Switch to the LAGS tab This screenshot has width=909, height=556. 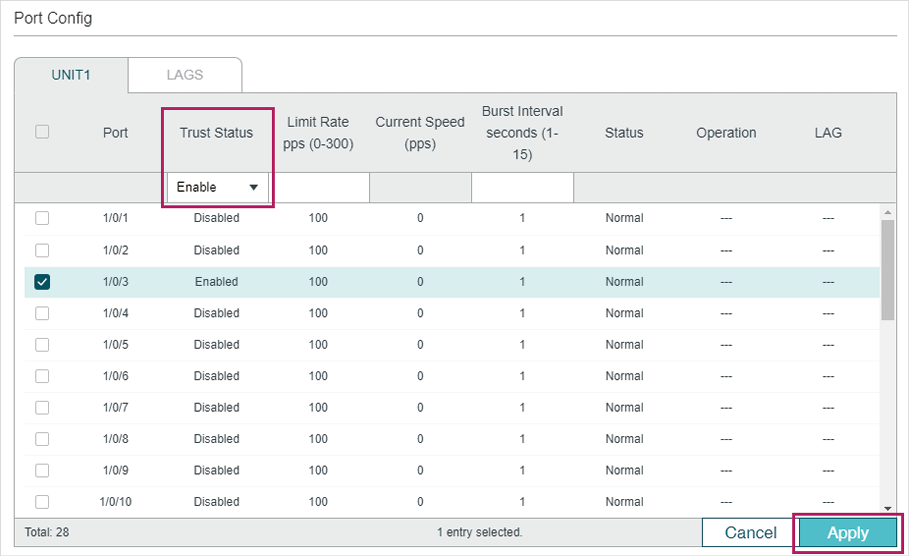(x=185, y=75)
